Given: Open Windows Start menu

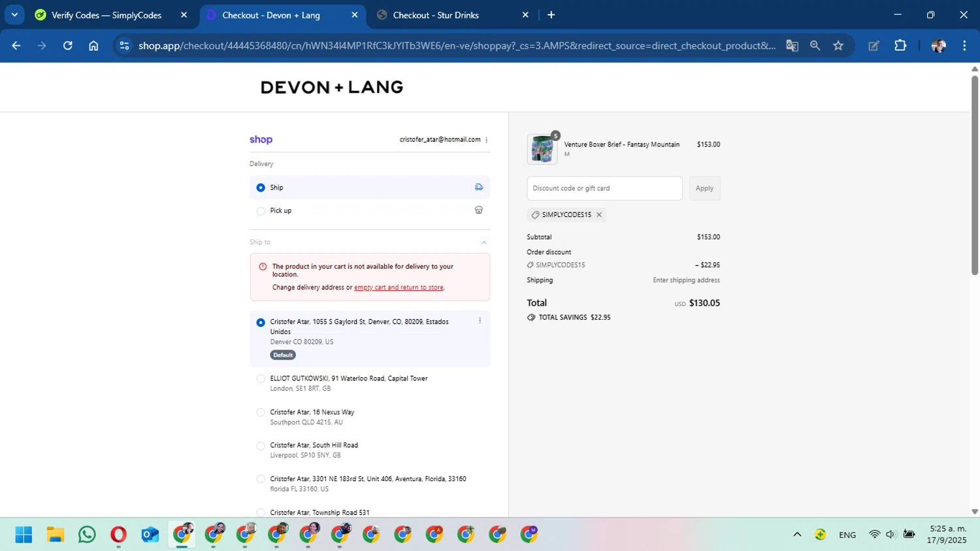Looking at the screenshot, I should [24, 535].
